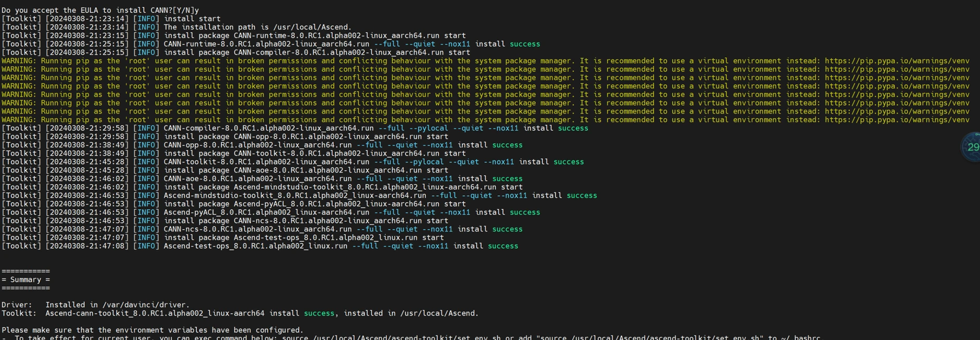
Task: Click the CANN-opp '--full --quiet --nox11 install success' line
Action: (262, 145)
